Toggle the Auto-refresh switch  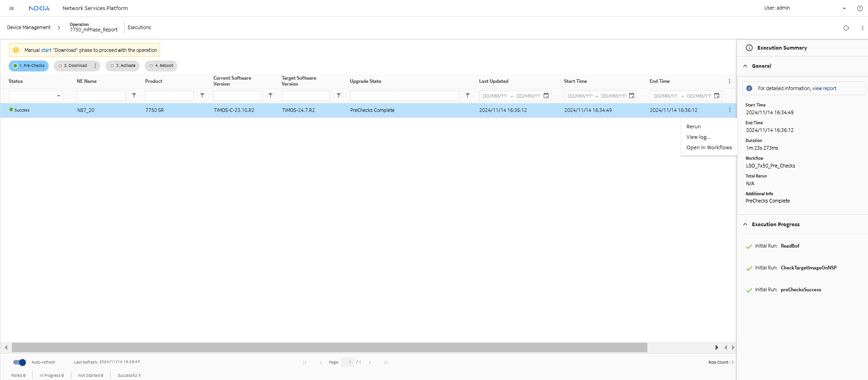coord(20,362)
